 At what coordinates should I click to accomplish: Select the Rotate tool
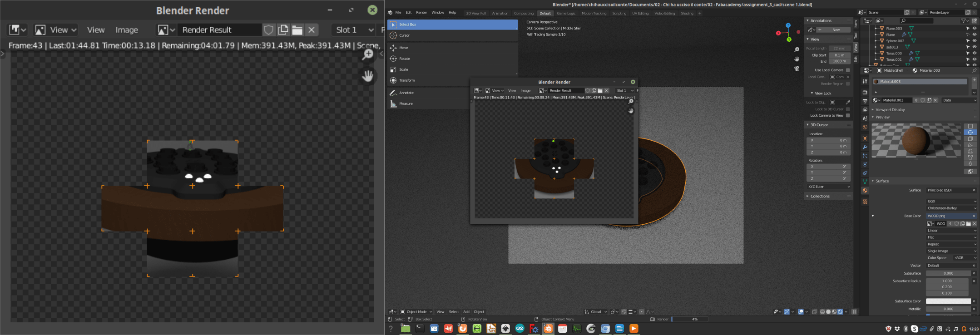coord(453,59)
